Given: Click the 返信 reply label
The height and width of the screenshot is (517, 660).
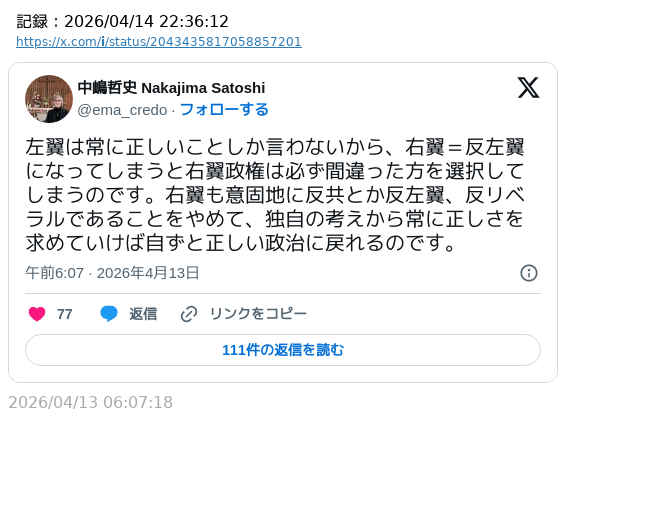Looking at the screenshot, I should pos(143,314).
